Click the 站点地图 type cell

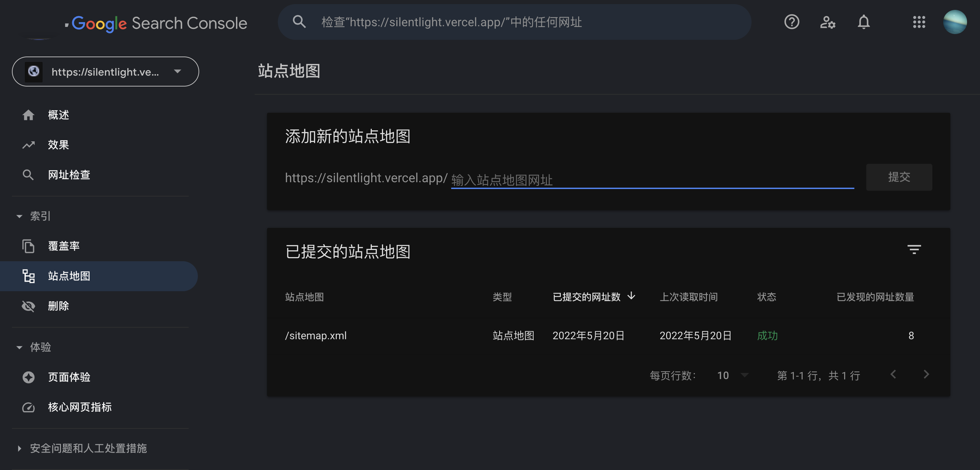(513, 336)
